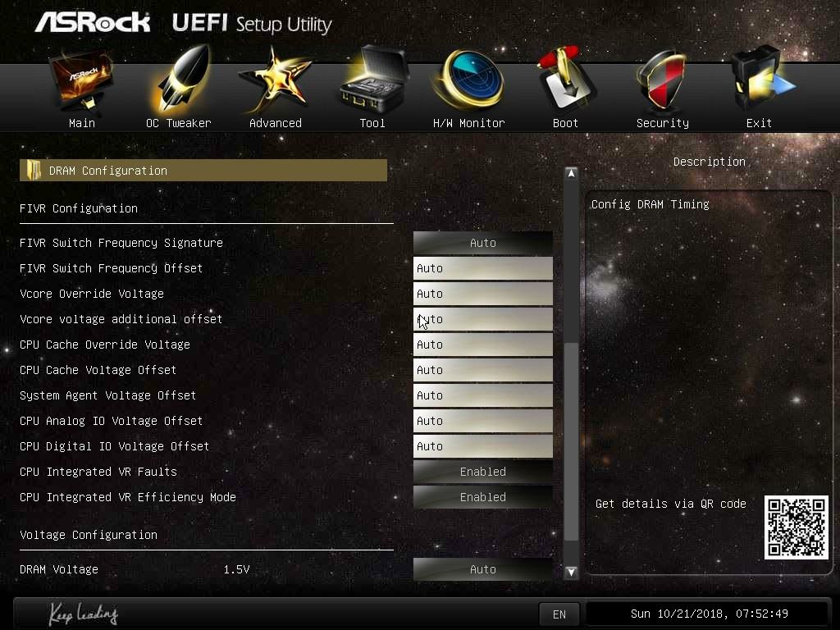The image size is (840, 630).
Task: Open the DRAM Configuration folder entry
Action: click(x=203, y=171)
